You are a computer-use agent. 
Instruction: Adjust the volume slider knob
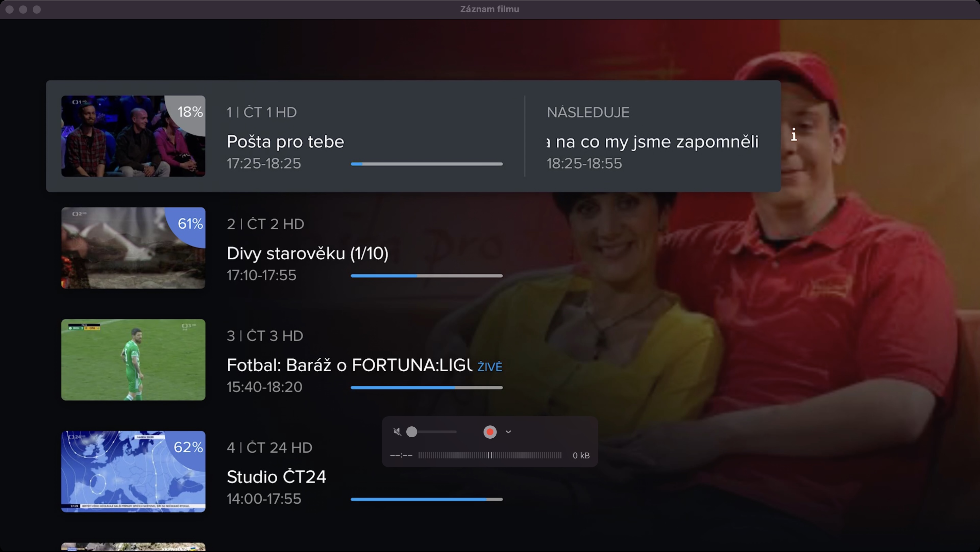pos(412,432)
